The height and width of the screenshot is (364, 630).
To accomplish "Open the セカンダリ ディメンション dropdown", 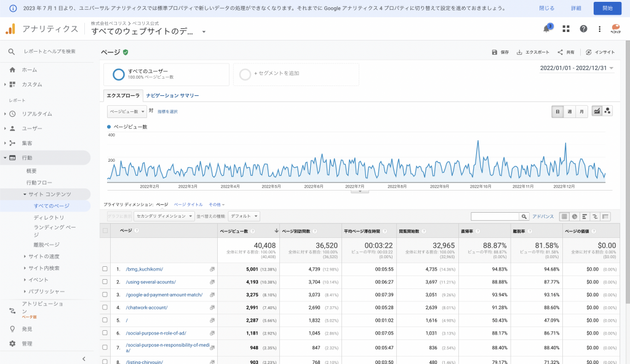I will 164,216.
